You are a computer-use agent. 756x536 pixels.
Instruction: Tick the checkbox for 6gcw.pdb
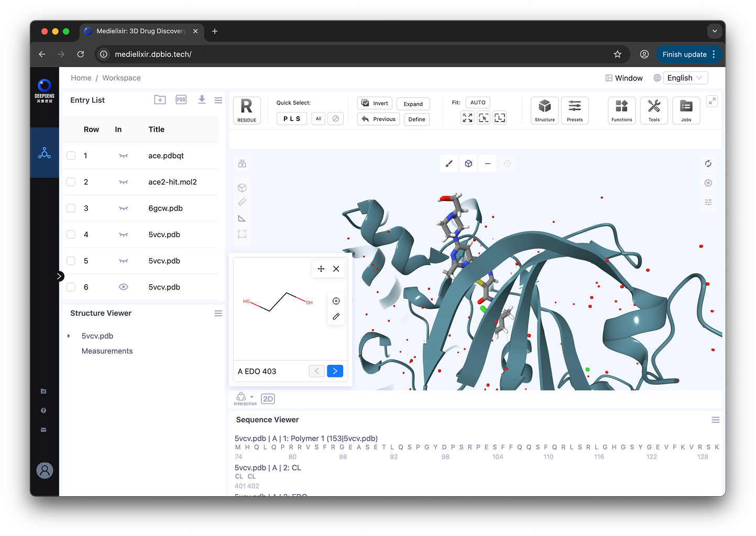click(71, 208)
